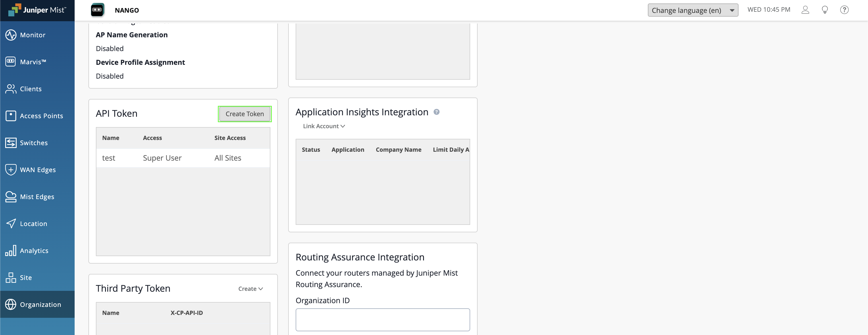Select the Site menu item
The width and height of the screenshot is (868, 335).
click(x=25, y=277)
